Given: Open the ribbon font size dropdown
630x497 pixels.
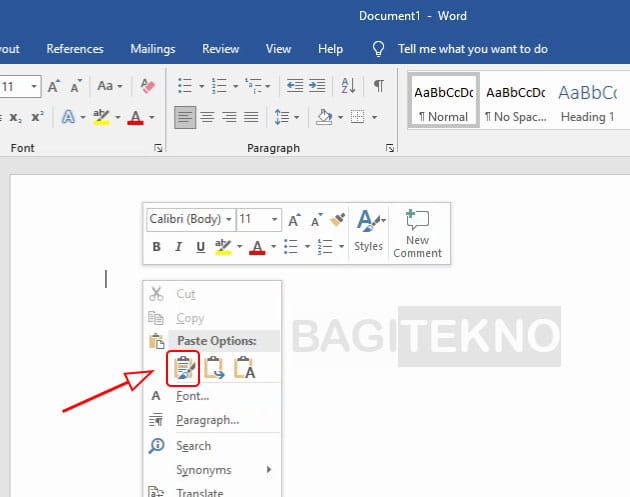Looking at the screenshot, I should [34, 86].
